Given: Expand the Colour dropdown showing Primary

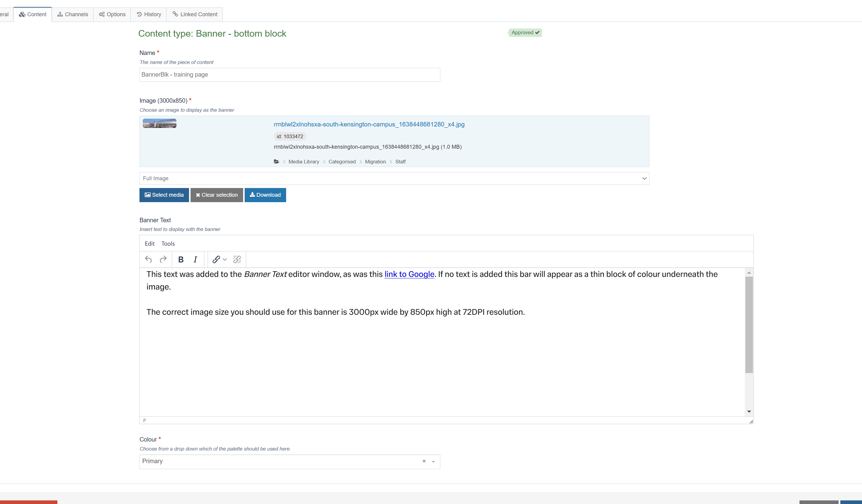Looking at the screenshot, I should tap(433, 462).
